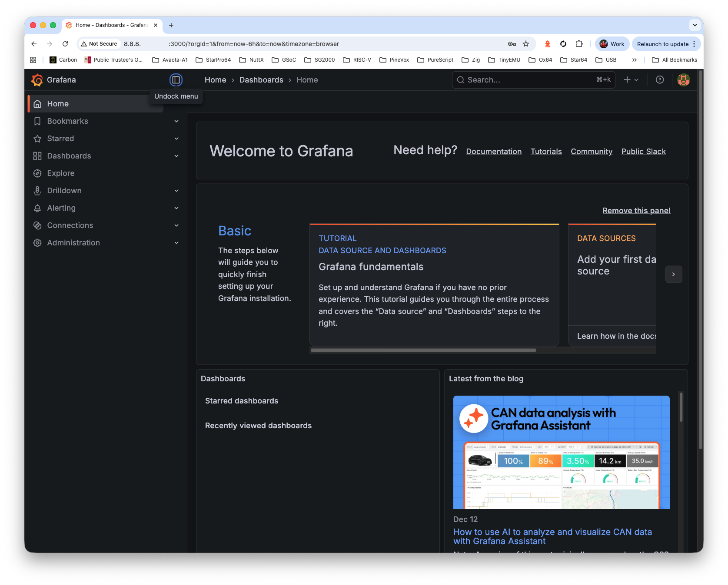The width and height of the screenshot is (728, 585).
Task: Open the browser extensions puzzle icon
Action: (x=579, y=44)
